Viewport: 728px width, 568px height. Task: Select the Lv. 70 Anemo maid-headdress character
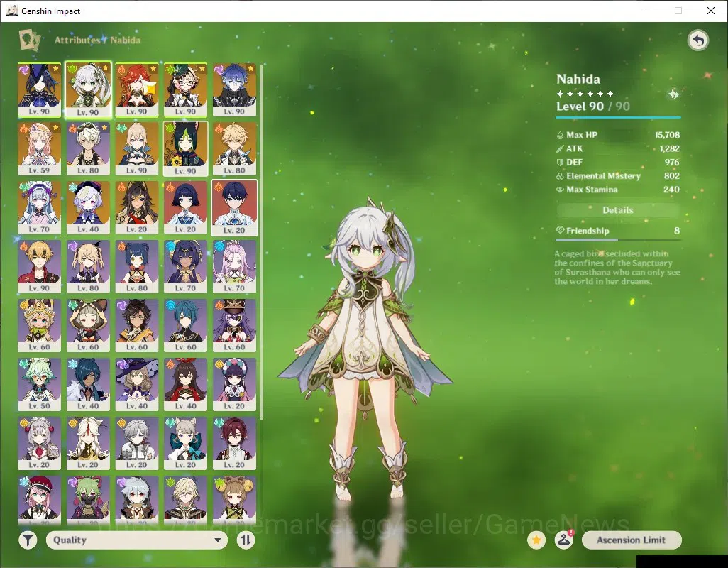(x=40, y=207)
